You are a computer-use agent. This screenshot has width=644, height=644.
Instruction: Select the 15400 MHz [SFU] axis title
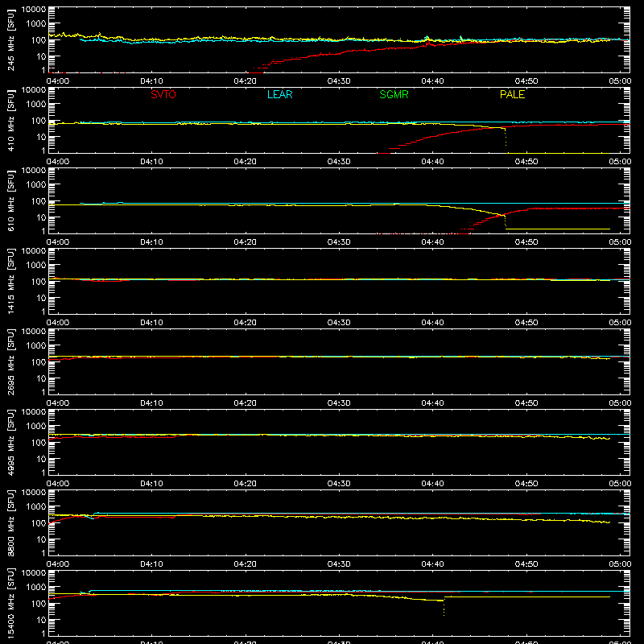pos(10,603)
